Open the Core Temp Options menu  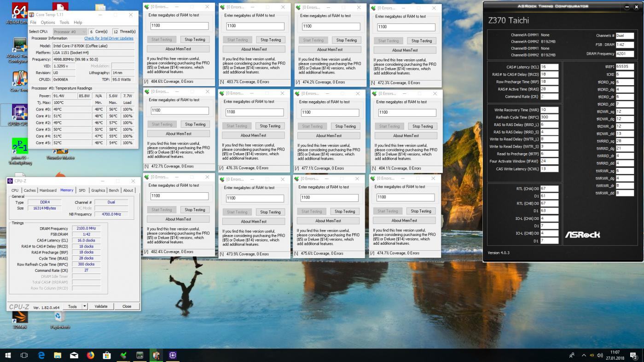[x=48, y=22]
